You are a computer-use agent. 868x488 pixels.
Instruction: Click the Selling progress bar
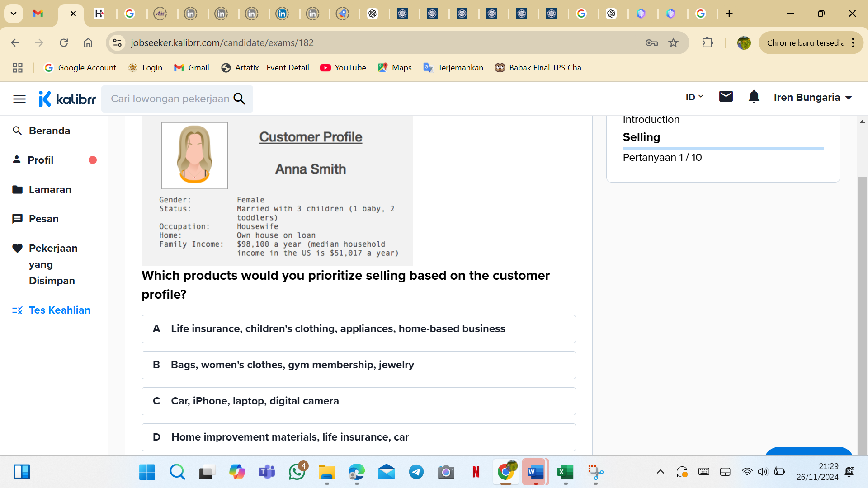click(723, 148)
